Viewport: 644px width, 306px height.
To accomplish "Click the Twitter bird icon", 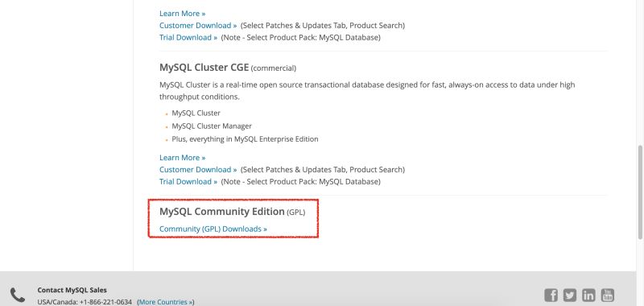I will 570,295.
